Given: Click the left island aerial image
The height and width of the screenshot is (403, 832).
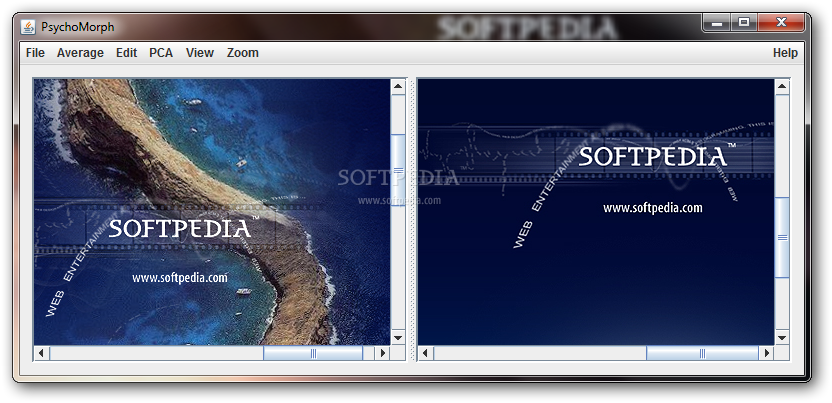Looking at the screenshot, I should (x=212, y=212).
